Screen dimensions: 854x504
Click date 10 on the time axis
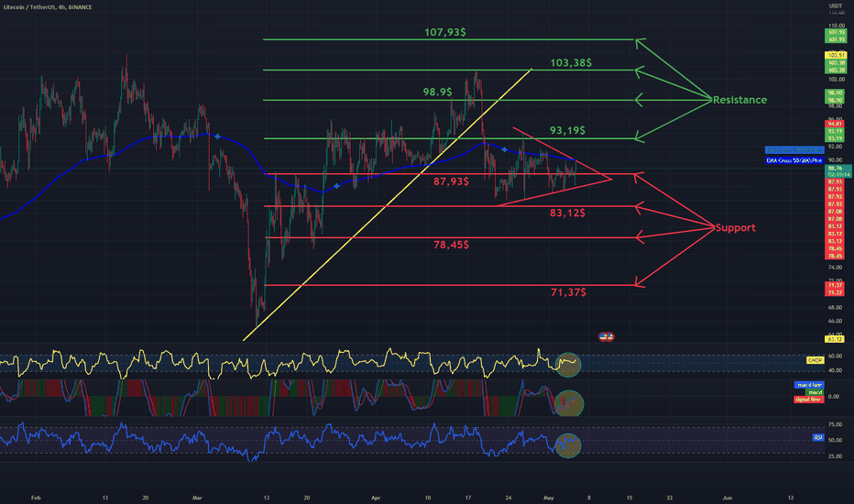click(x=428, y=498)
